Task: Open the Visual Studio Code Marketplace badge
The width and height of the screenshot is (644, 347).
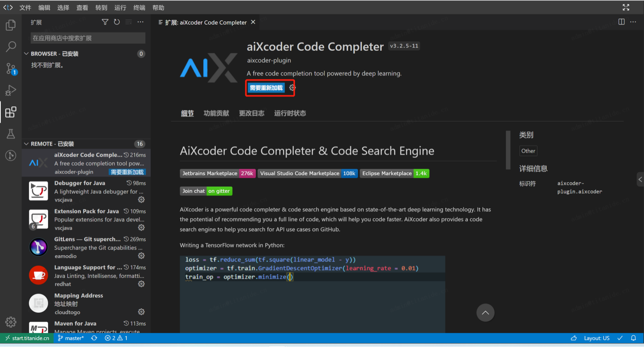Action: coord(308,173)
